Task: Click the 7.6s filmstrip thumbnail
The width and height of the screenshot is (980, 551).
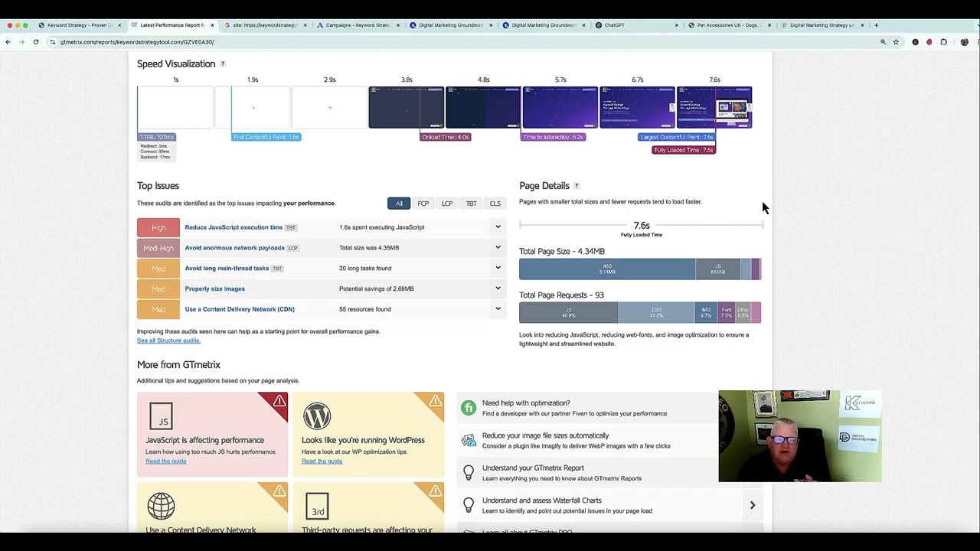Action: pyautogui.click(x=714, y=107)
